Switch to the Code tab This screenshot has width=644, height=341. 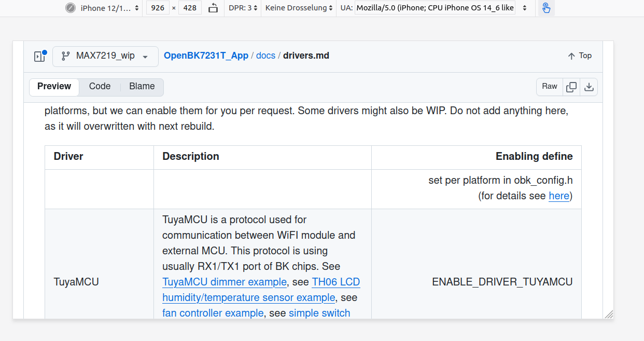click(x=100, y=86)
